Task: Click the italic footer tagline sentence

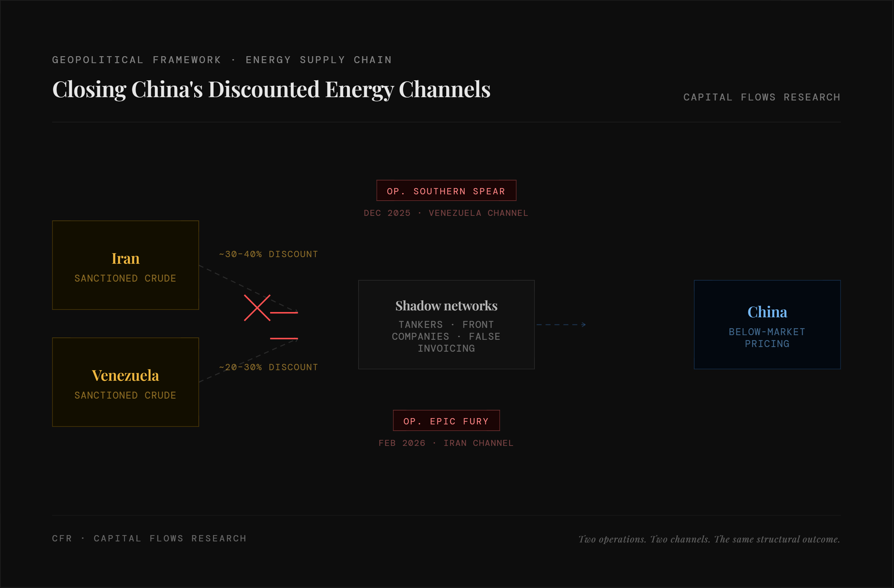Action: click(709, 539)
